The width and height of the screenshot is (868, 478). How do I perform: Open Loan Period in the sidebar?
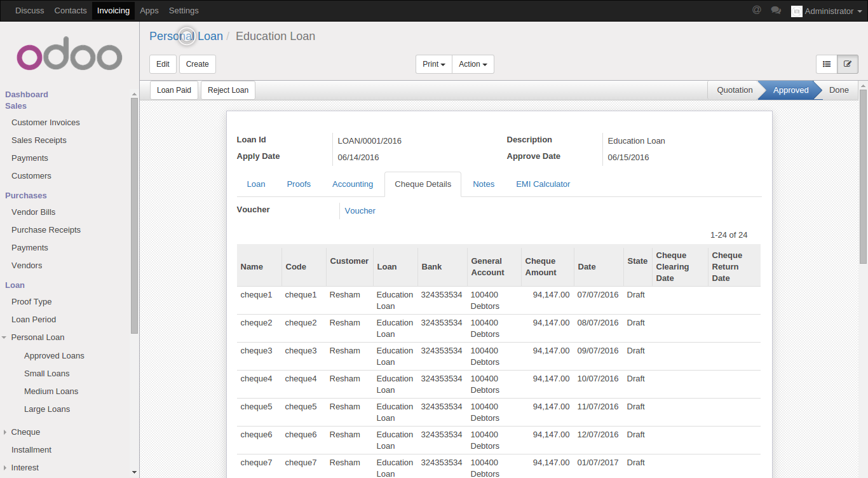click(34, 320)
